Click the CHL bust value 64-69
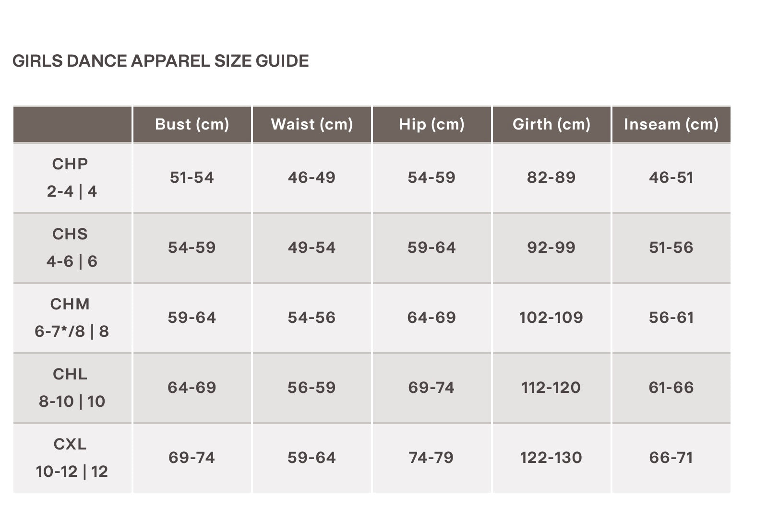Screen dimensions: 767x532 [192, 388]
